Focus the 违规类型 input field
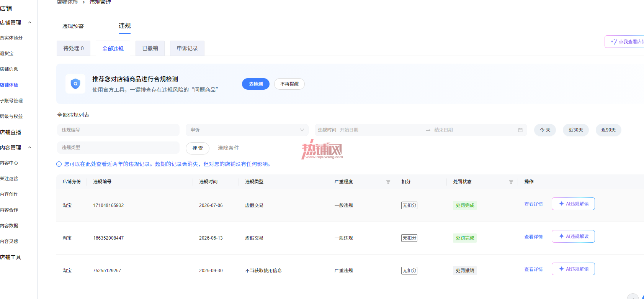The image size is (644, 299). pyautogui.click(x=118, y=148)
